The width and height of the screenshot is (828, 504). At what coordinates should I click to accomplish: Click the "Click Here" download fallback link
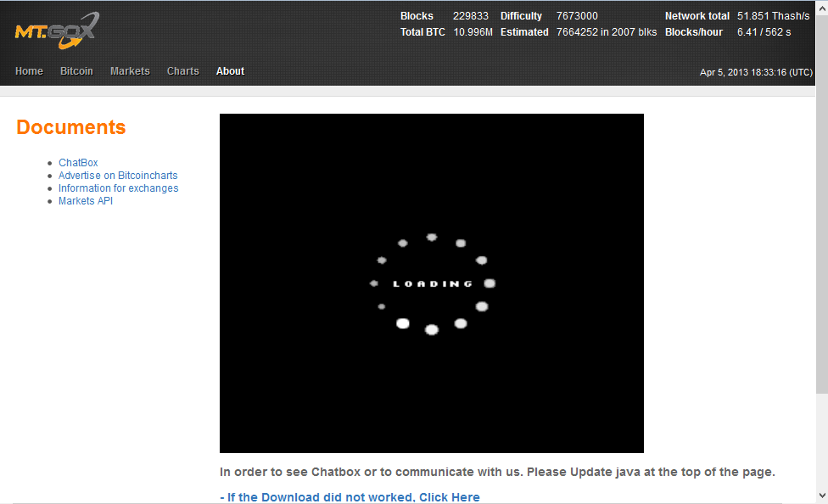[450, 496]
